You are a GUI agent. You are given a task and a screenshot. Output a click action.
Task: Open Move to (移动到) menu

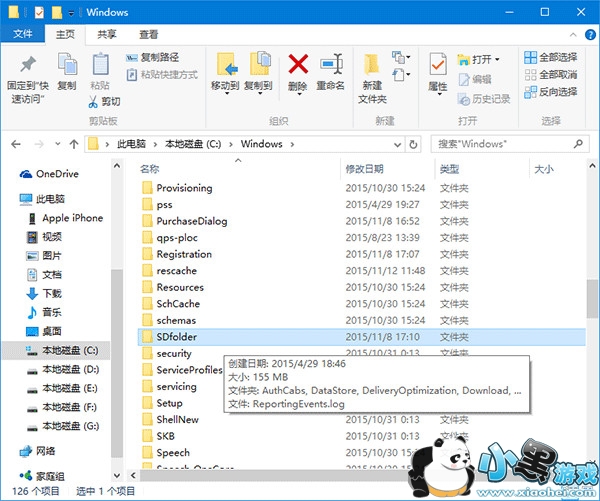(x=225, y=73)
